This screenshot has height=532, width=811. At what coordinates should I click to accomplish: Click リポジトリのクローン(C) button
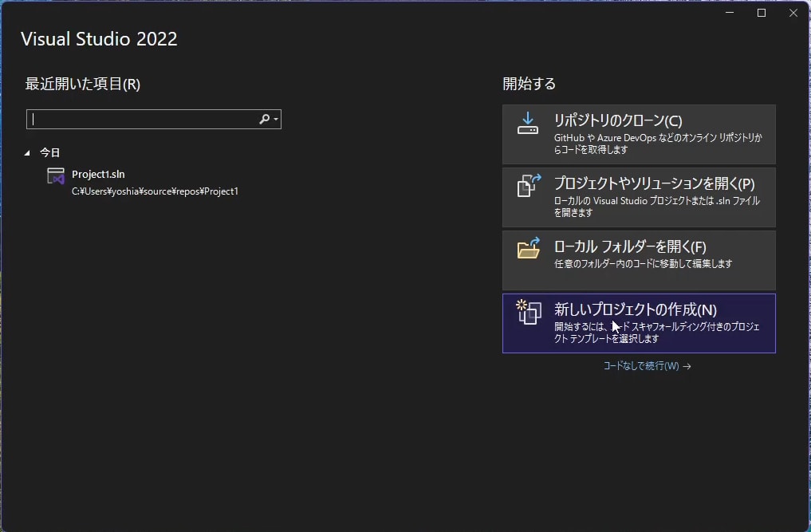(639, 135)
